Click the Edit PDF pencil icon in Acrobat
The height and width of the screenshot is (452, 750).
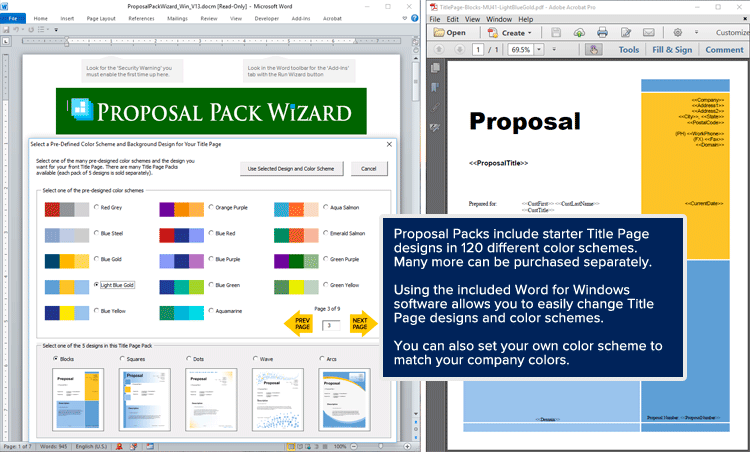coord(626,33)
